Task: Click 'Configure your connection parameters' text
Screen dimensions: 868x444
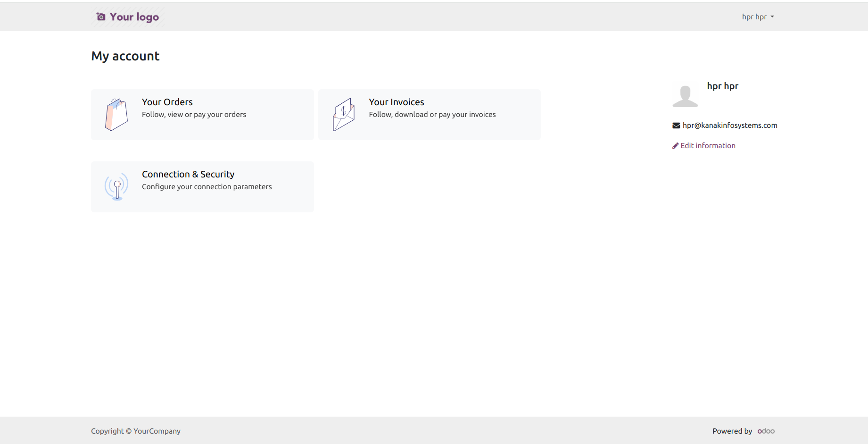Action: pyautogui.click(x=207, y=187)
